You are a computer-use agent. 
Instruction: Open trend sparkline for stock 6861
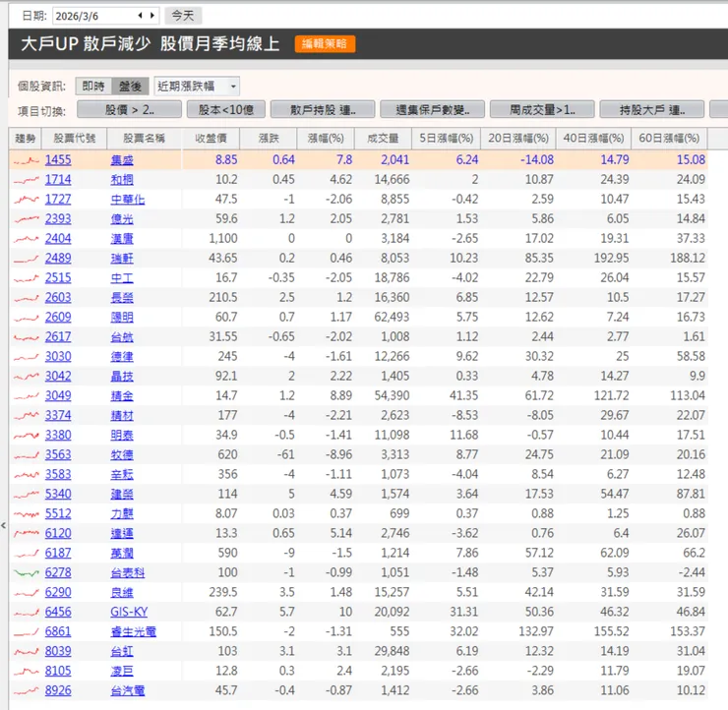(27, 632)
